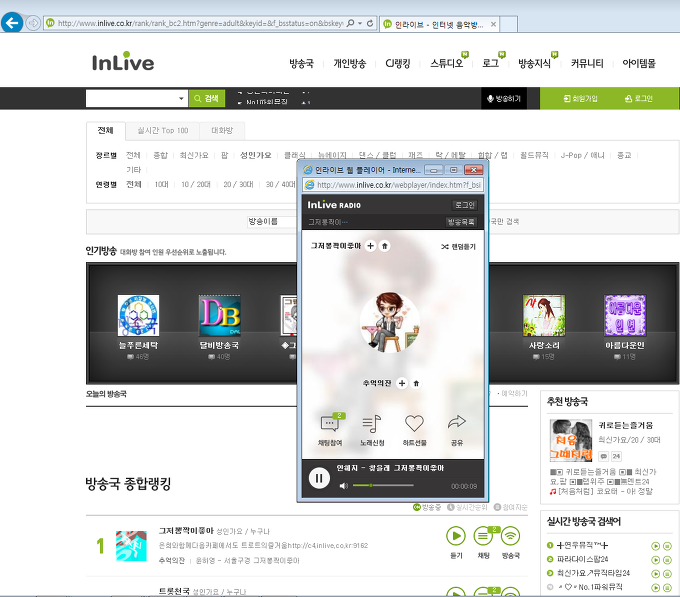Open 개인방송 in top navigation
The width and height of the screenshot is (680, 597).
(x=350, y=64)
